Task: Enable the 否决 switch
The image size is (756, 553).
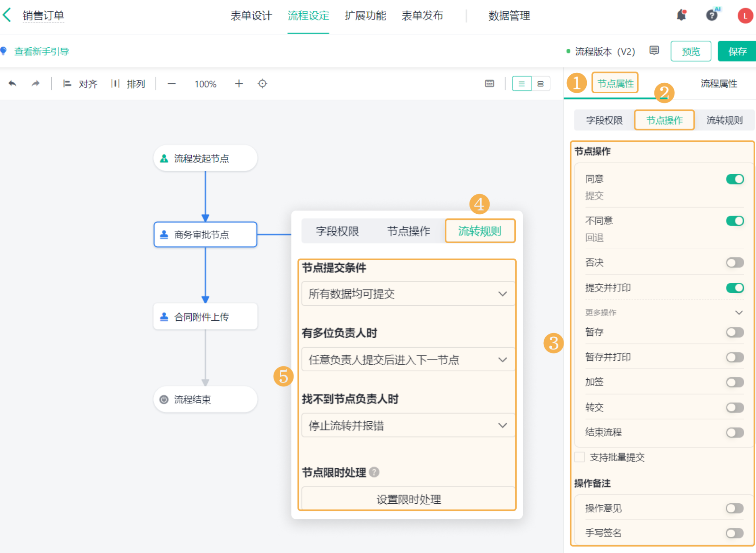Action: click(735, 263)
